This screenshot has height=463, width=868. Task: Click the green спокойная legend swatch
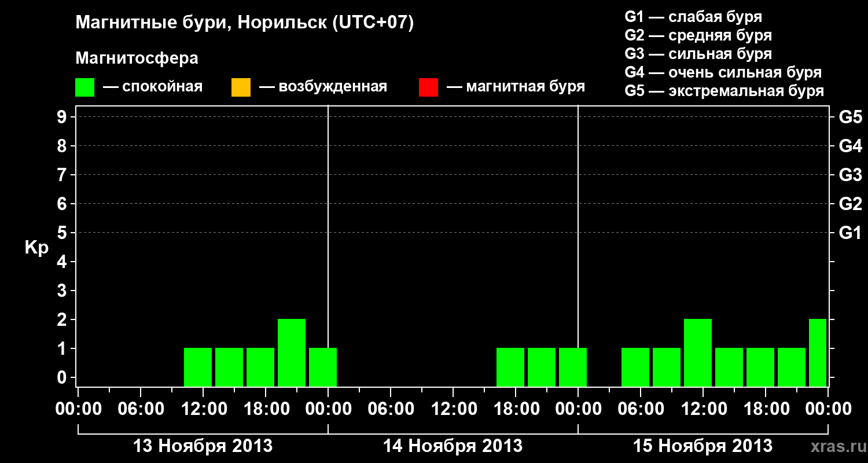tap(84, 87)
